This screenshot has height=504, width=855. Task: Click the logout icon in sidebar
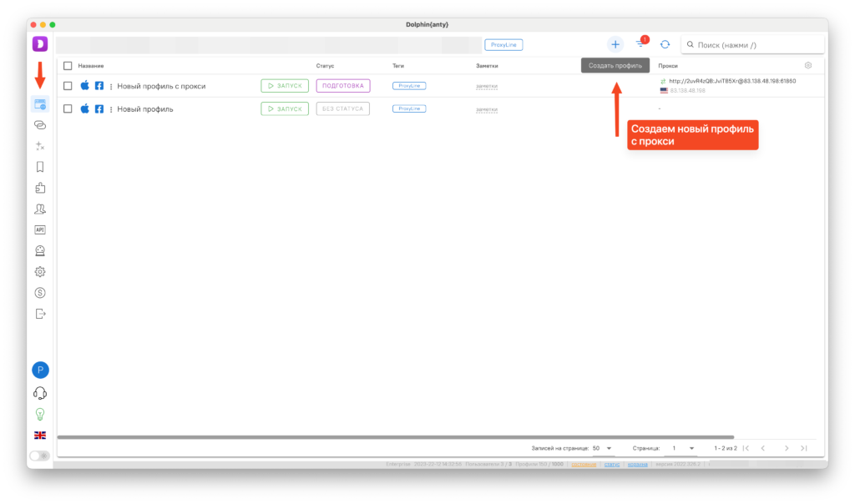coord(39,314)
